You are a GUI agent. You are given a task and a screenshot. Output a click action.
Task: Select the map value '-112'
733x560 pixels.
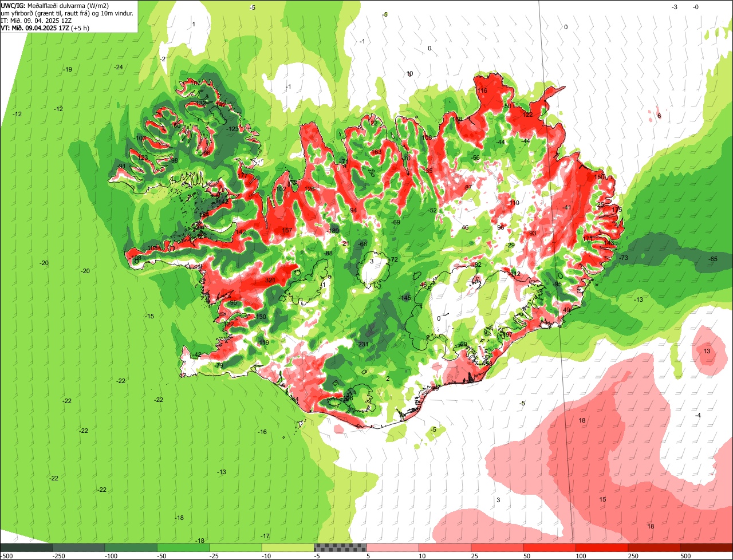[515, 274]
